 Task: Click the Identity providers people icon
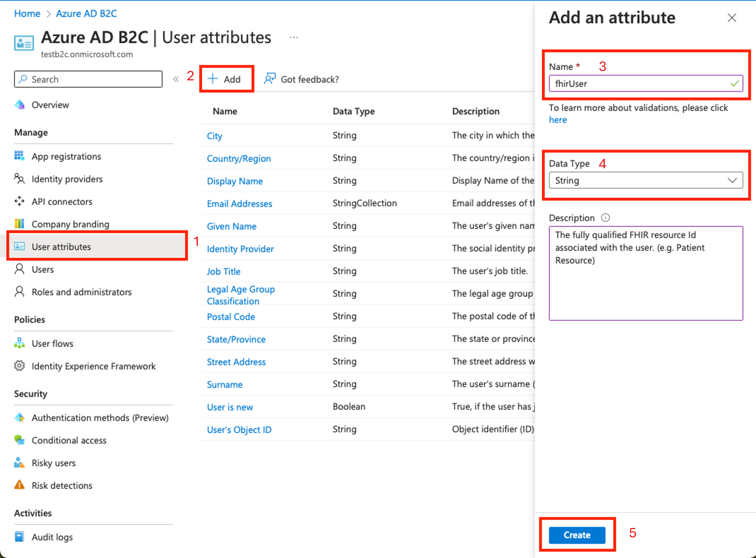pos(19,179)
